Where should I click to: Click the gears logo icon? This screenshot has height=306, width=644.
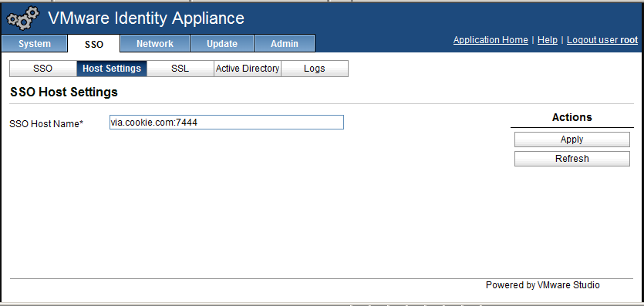click(x=23, y=18)
